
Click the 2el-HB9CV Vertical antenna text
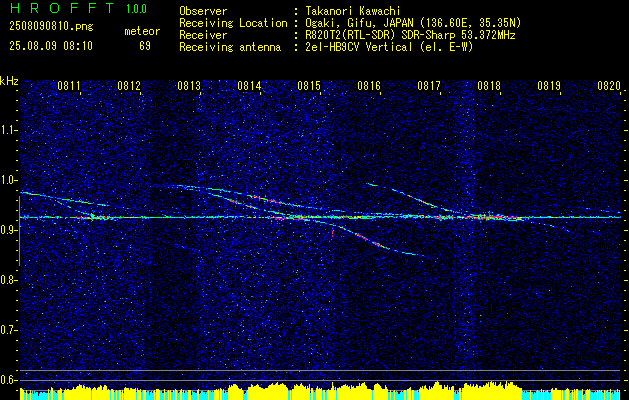pos(389,47)
